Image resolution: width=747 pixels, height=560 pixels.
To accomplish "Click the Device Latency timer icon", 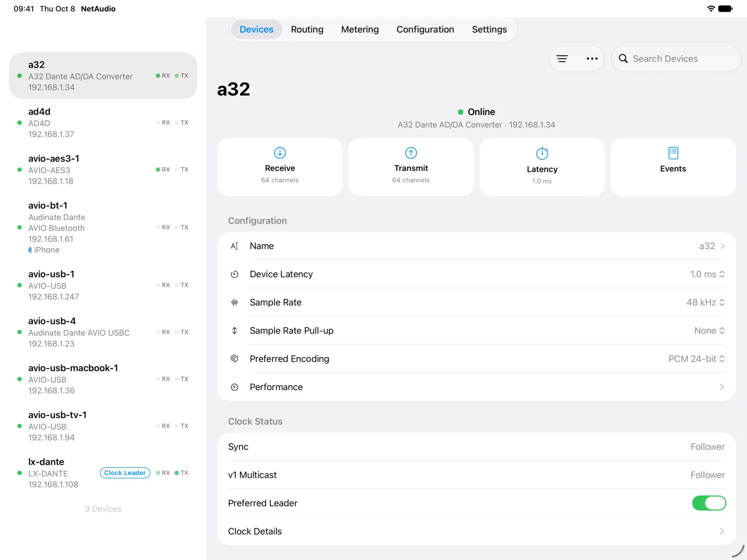I will [234, 274].
